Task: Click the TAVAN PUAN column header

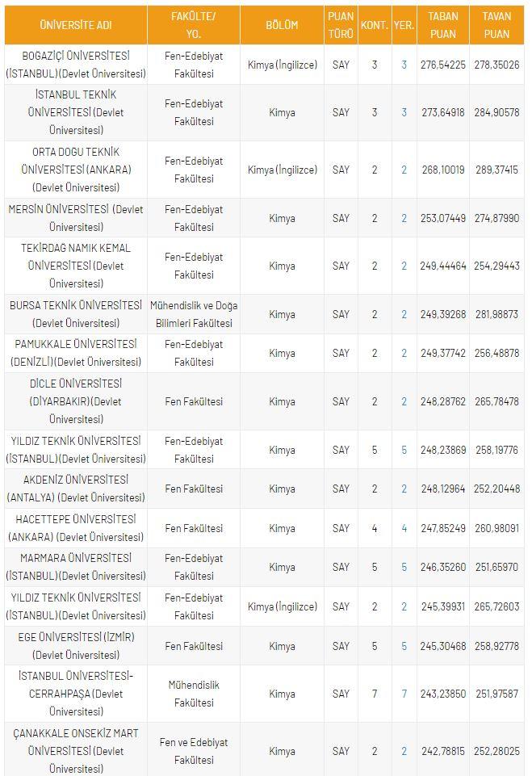Action: pyautogui.click(x=496, y=25)
